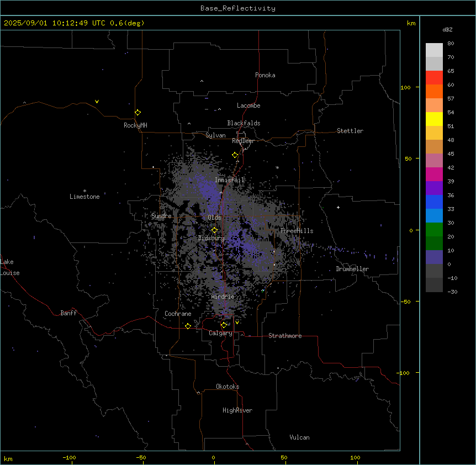
Task: Pick the red 65–60 dBZ legend swatch
Action: (x=434, y=78)
